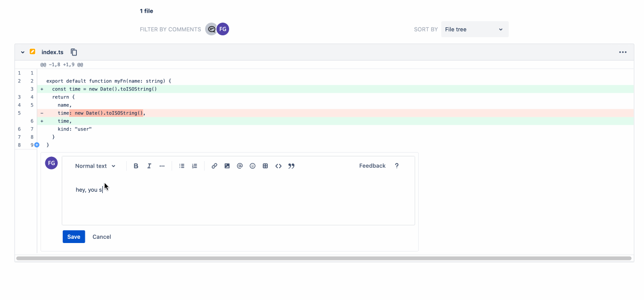
Task: Insert a numbered list
Action: pyautogui.click(x=195, y=166)
